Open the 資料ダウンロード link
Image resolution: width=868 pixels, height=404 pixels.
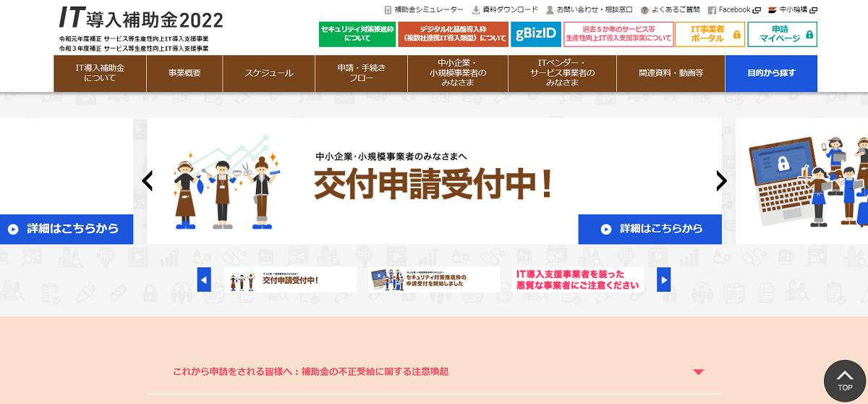(505, 10)
